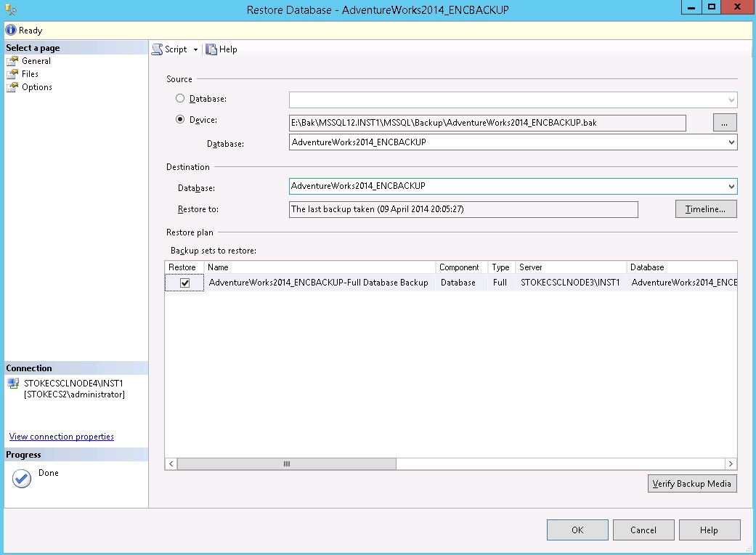The height and width of the screenshot is (555, 756).
Task: Select the source Database radio button
Action: point(180,98)
